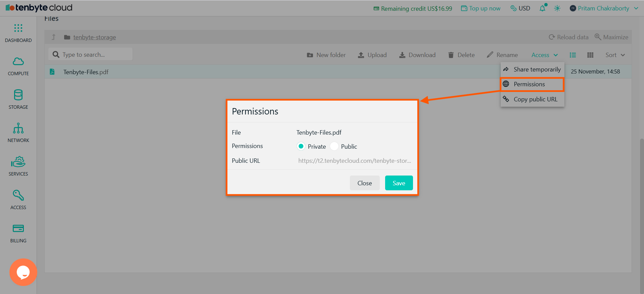
Task: Open the Access key icon
Action: click(18, 195)
